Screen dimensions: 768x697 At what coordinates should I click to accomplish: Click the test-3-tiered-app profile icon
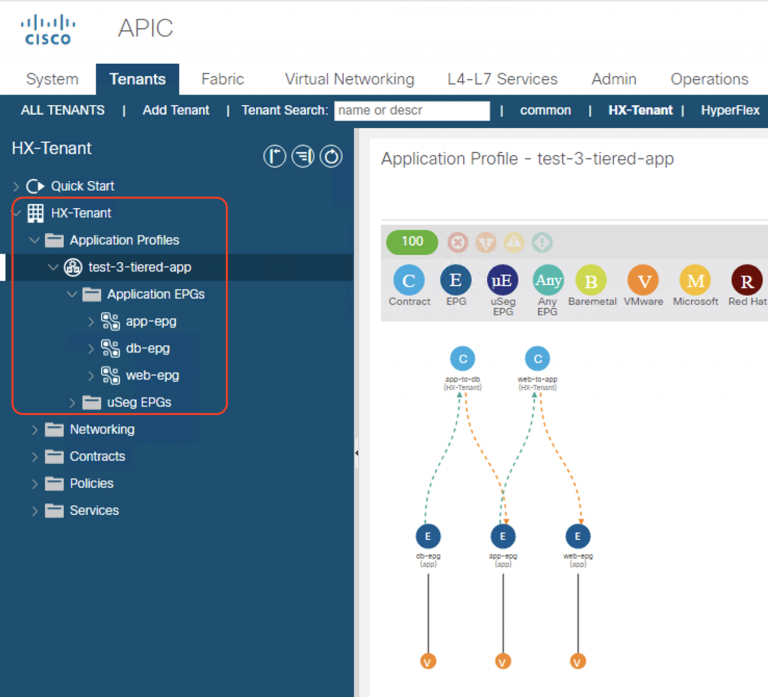coord(73,267)
